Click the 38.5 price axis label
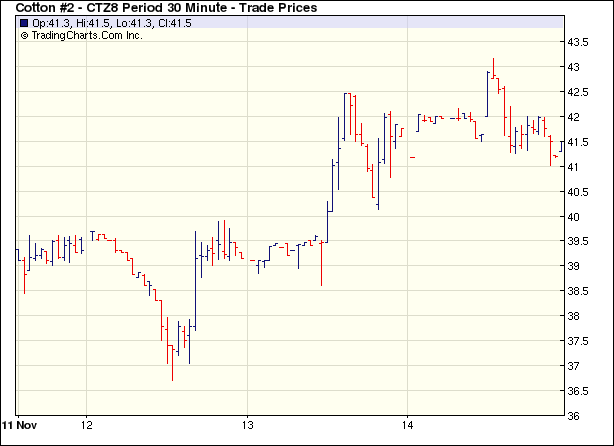The width and height of the screenshot is (614, 446). [x=580, y=291]
